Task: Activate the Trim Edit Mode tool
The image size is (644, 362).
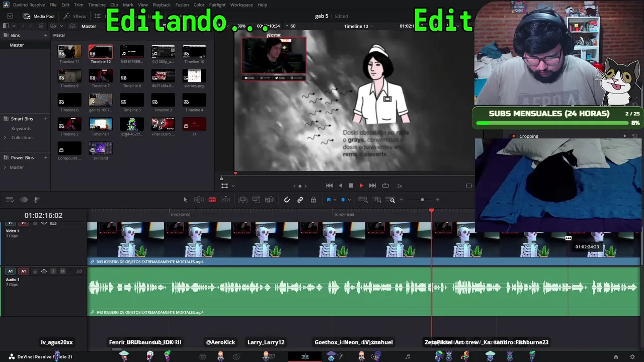Action: [x=199, y=200]
